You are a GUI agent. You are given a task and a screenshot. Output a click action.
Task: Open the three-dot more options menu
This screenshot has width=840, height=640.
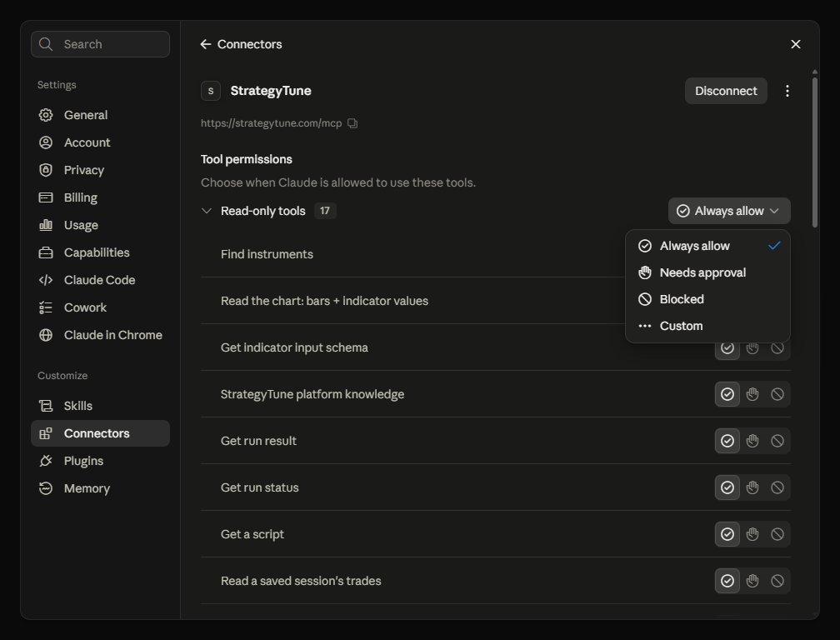787,91
